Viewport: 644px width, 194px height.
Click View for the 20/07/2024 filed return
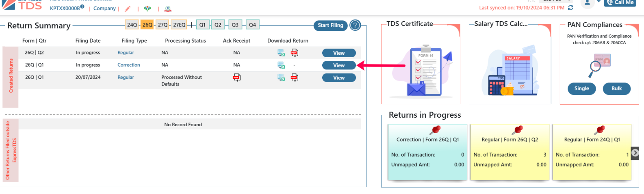click(339, 78)
